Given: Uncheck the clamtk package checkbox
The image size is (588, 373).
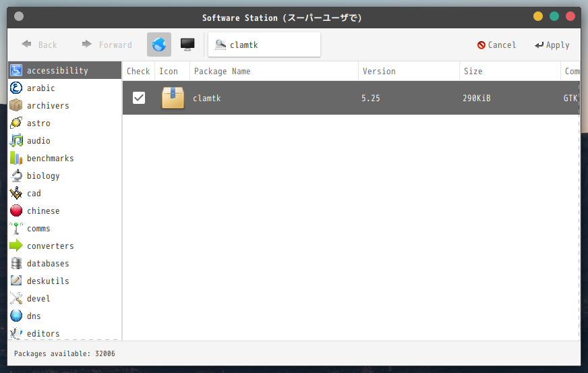Looking at the screenshot, I should click(139, 98).
